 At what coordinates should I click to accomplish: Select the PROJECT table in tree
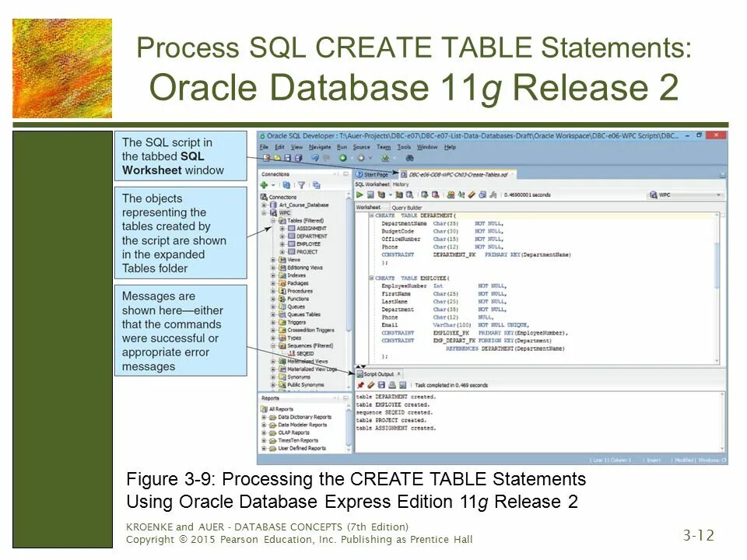307,252
